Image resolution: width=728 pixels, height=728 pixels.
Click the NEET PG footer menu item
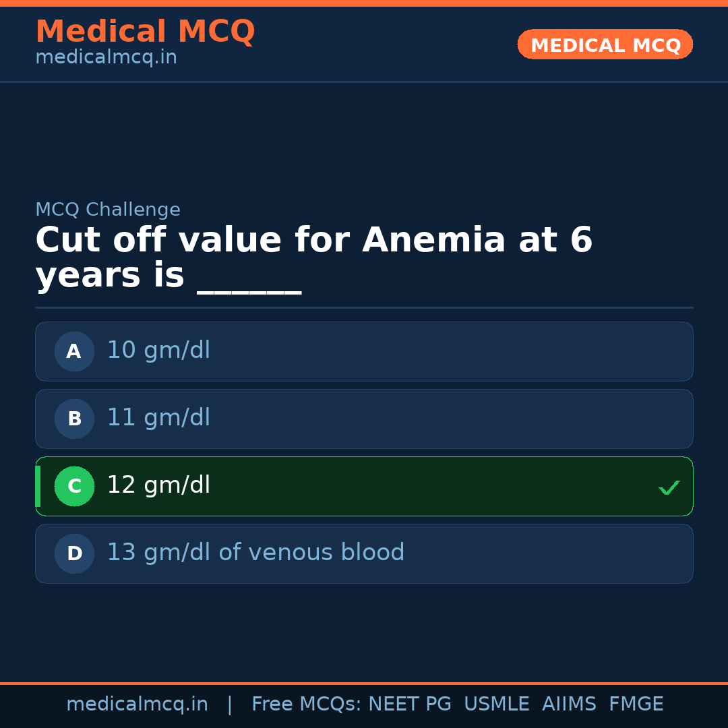(x=409, y=704)
